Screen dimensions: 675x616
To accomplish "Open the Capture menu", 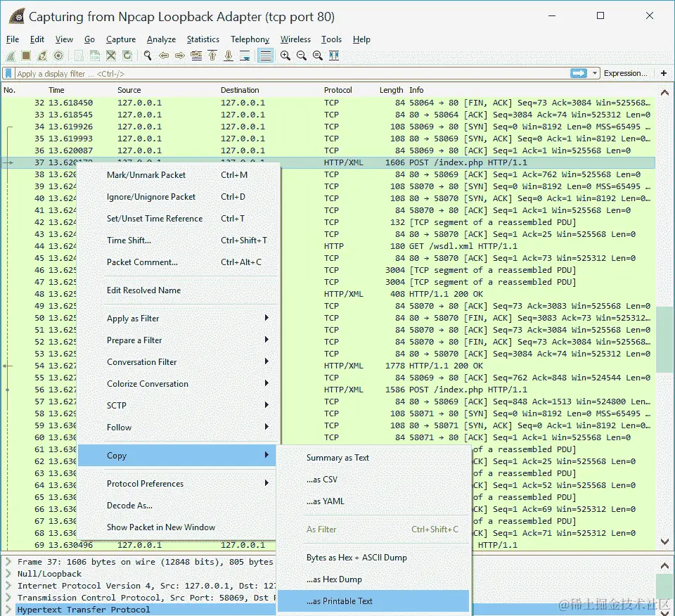I will [121, 39].
